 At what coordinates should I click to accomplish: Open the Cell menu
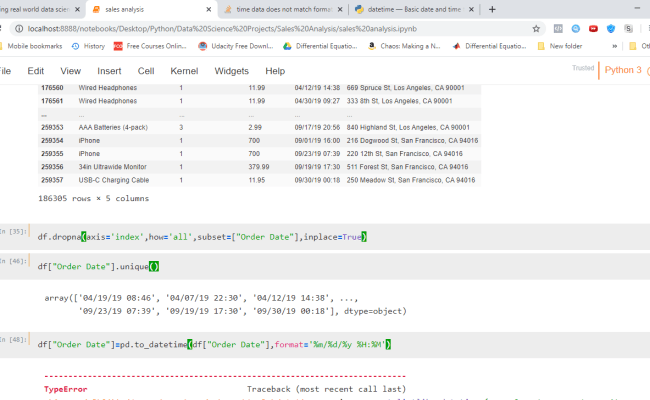click(146, 71)
